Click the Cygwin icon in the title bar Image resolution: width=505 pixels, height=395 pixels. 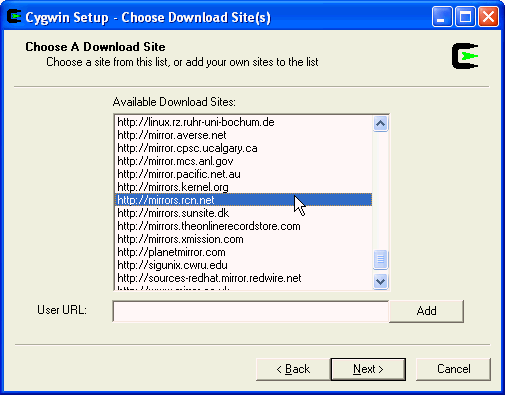tap(14, 17)
